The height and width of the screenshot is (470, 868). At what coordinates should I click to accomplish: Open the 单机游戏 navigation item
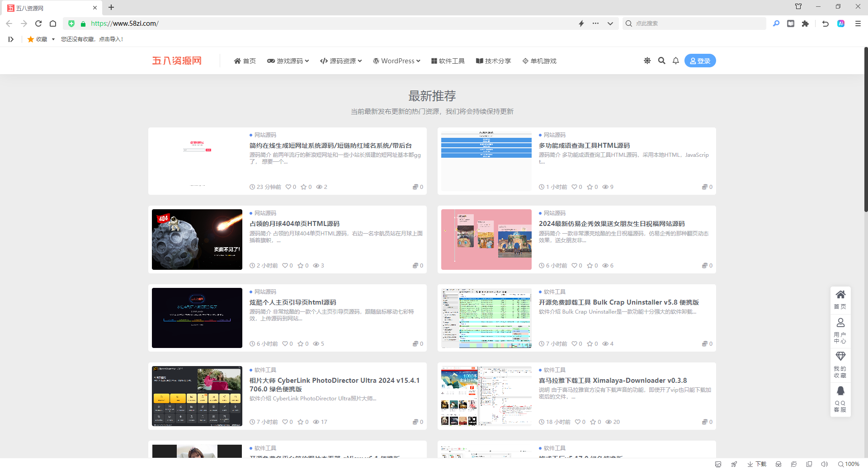[539, 61]
